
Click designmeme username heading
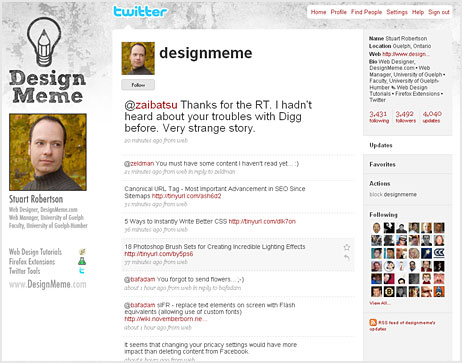click(206, 53)
